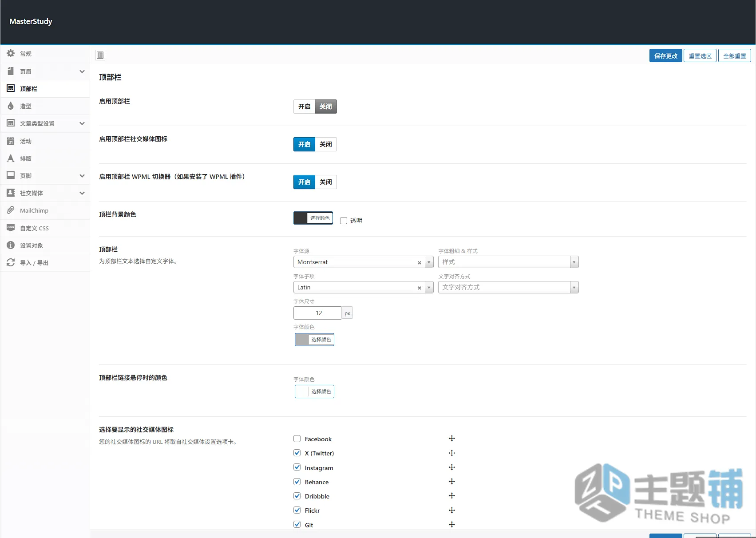Viewport: 756px width, 538px height.
Task: Click the 重置选区 button
Action: pyautogui.click(x=700, y=55)
